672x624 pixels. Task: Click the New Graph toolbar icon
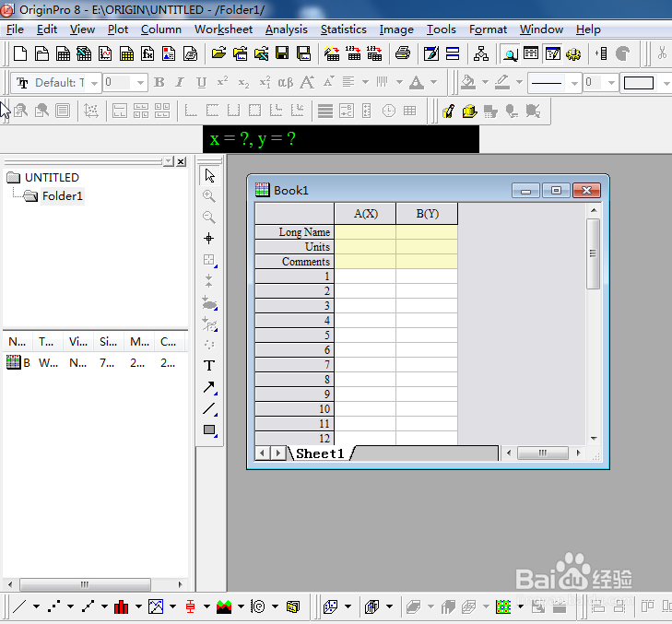(x=105, y=53)
